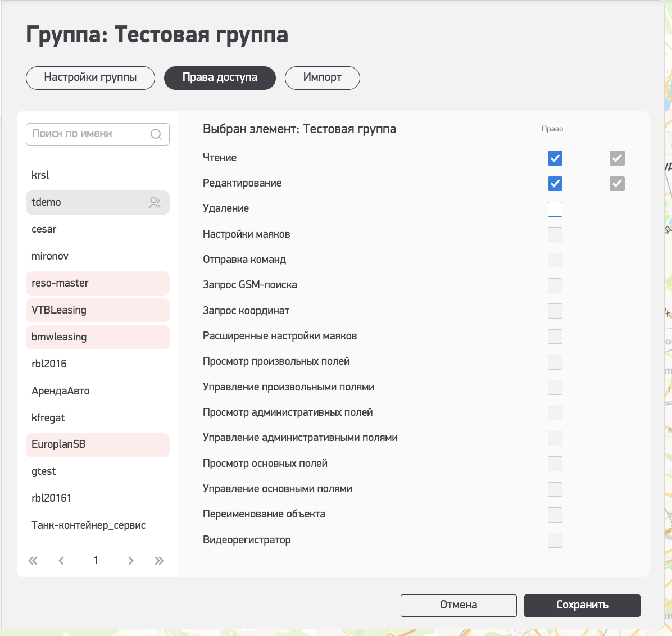Open the Импорт tab
This screenshot has height=636, width=672.
pyautogui.click(x=322, y=78)
